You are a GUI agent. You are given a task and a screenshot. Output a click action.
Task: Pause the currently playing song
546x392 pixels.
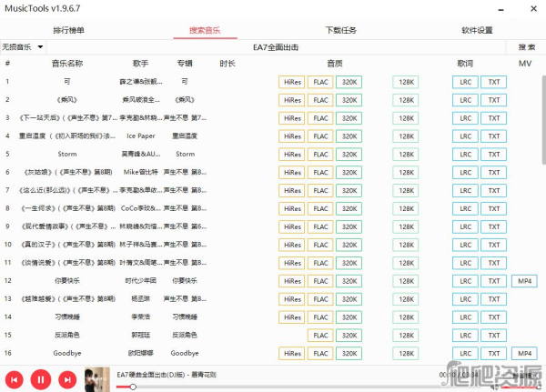point(41,378)
